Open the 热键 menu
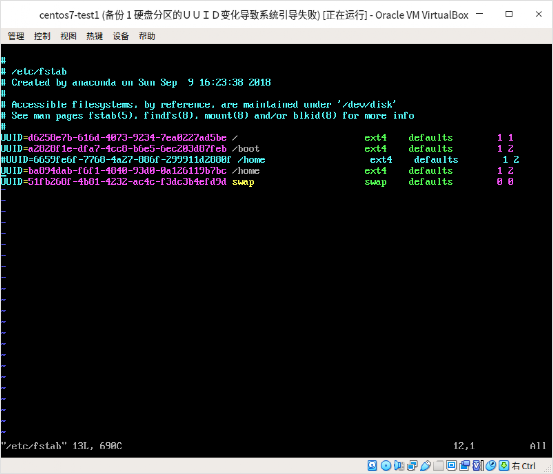The width and height of the screenshot is (553, 474). 95,36
